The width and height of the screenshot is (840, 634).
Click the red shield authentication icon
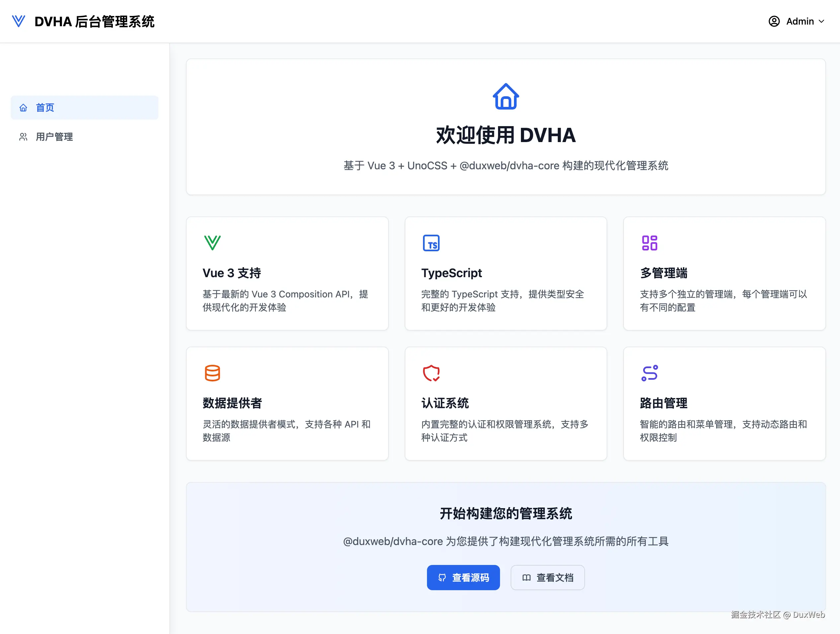coord(431,373)
